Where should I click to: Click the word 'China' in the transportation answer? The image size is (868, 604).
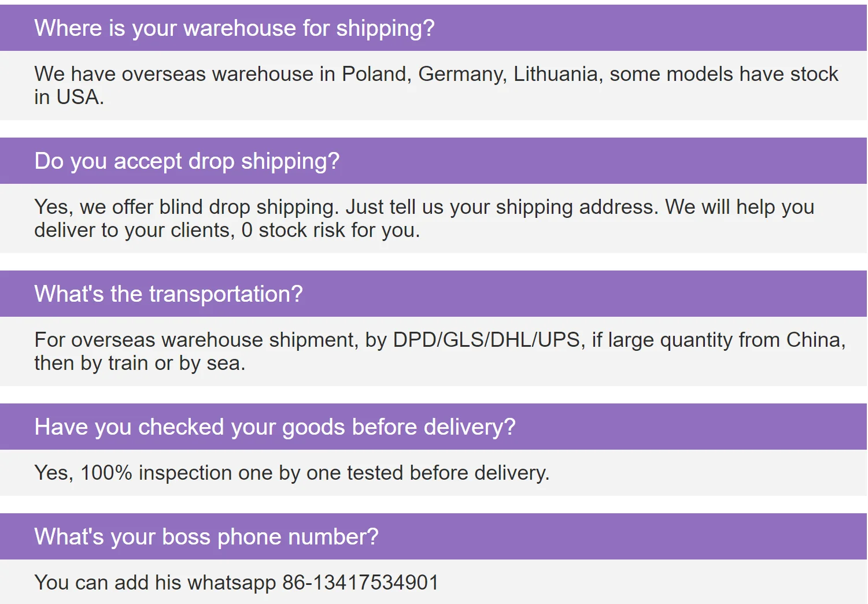pos(815,340)
